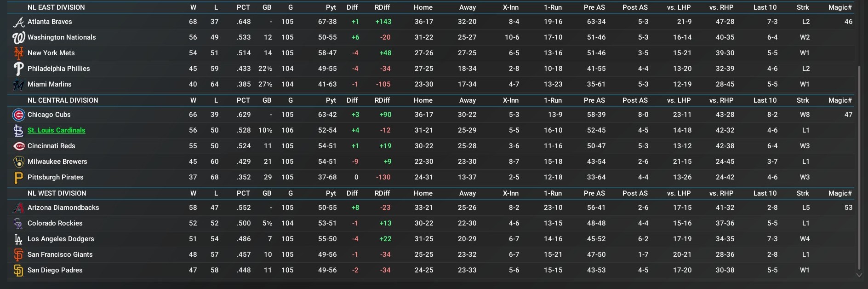Select the Arizona Diamondbacks team name
The width and height of the screenshot is (868, 289).
[63, 208]
